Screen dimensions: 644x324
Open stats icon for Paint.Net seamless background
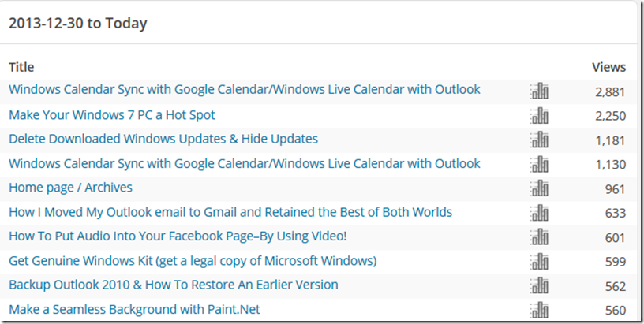540,310
